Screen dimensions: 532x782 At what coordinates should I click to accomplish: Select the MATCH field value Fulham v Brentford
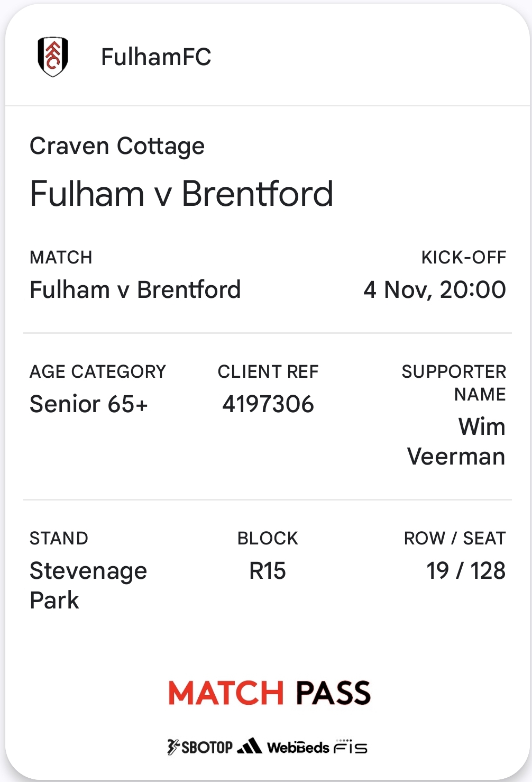[x=135, y=290]
